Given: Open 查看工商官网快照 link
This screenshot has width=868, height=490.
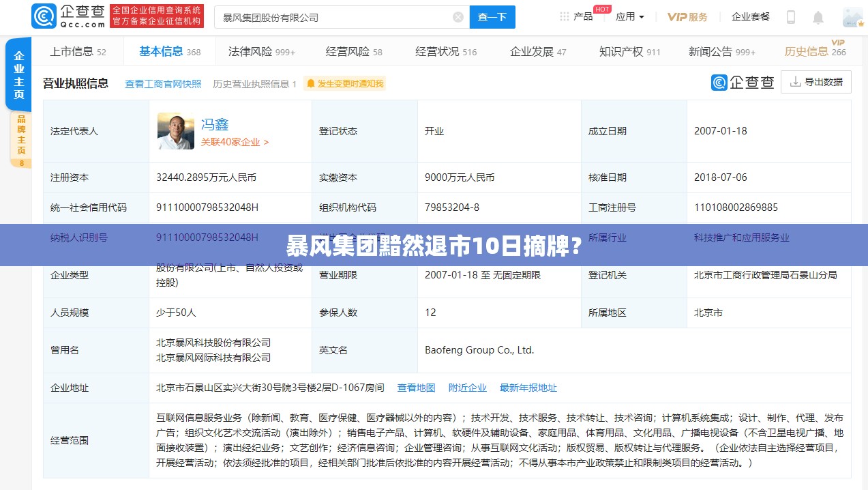Looking at the screenshot, I should (163, 84).
